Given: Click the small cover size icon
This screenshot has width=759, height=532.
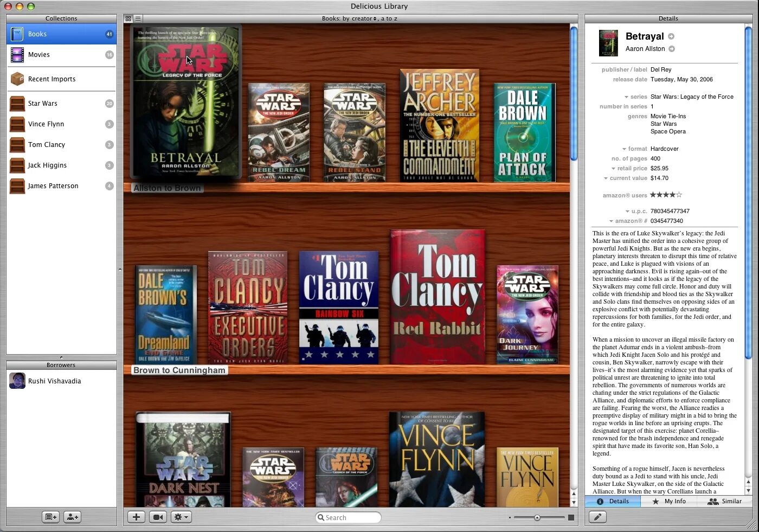Looking at the screenshot, I should pyautogui.click(x=510, y=518).
